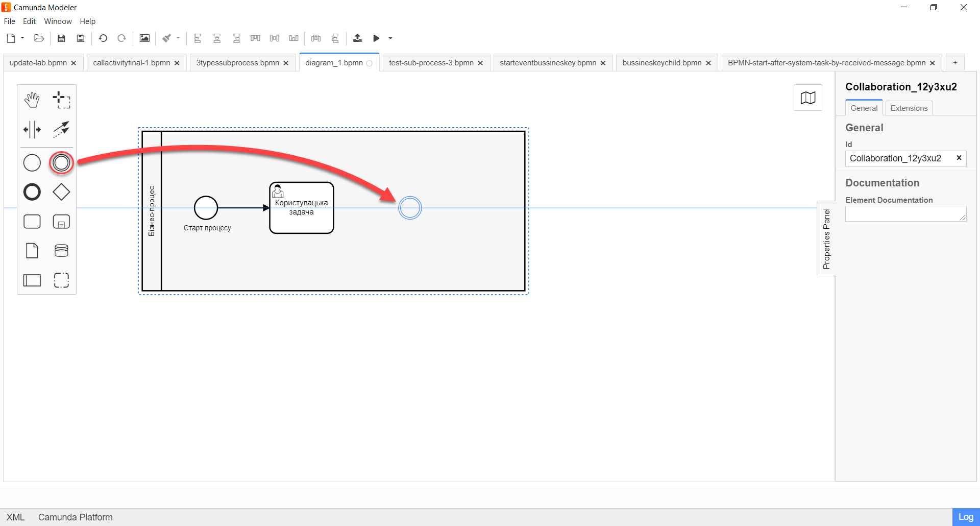Select the start event in palette
The image size is (980, 526).
click(32, 163)
